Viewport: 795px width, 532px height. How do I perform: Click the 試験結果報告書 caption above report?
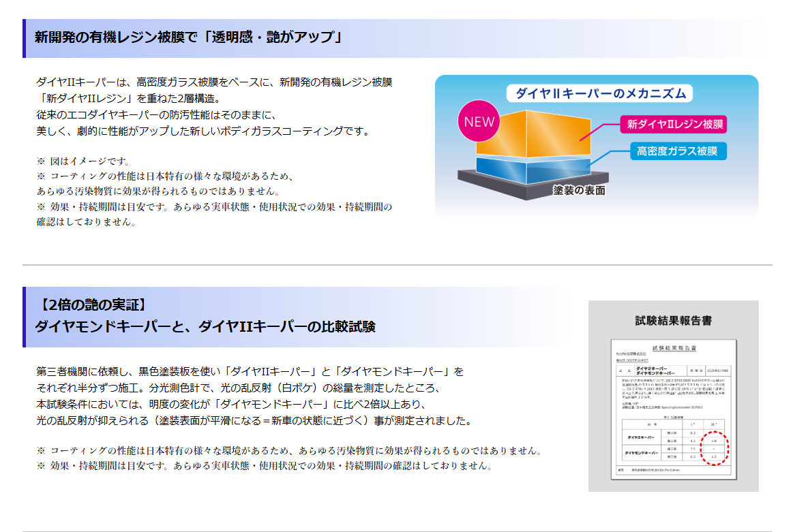point(673,320)
